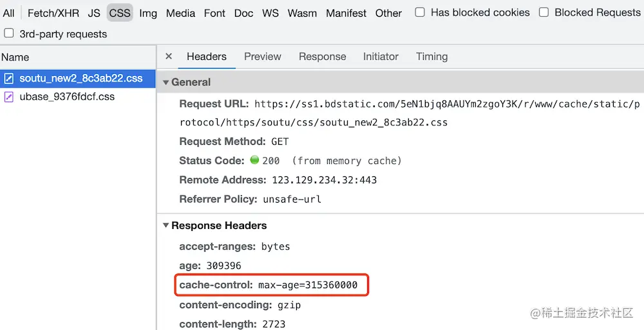
Task: Show All request types
Action: pyautogui.click(x=8, y=13)
